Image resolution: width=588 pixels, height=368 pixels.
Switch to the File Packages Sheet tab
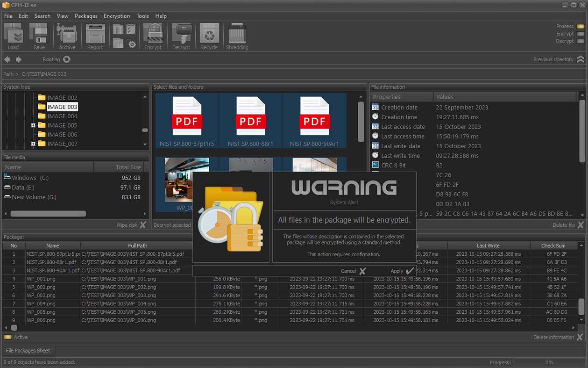(x=28, y=350)
